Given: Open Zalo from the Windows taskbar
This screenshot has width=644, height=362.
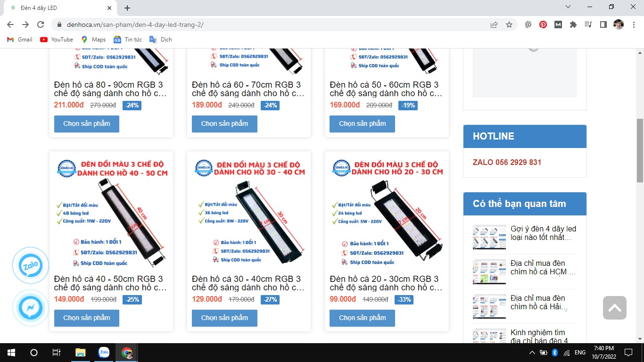Looking at the screenshot, I should coord(104,353).
